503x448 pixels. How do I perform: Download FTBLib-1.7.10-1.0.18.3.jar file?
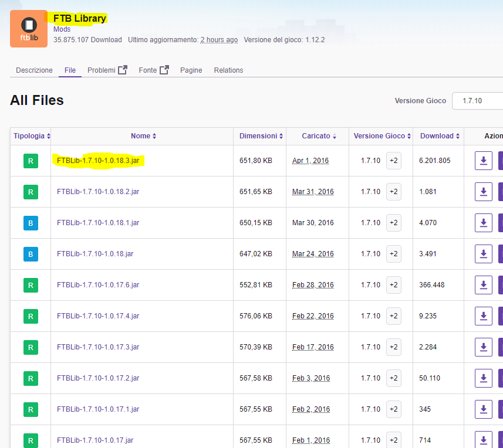[484, 161]
